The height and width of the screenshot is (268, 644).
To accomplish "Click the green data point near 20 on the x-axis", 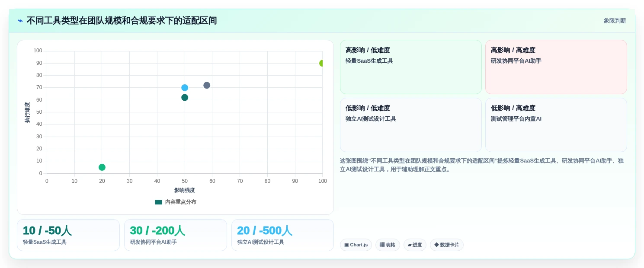I will point(102,167).
